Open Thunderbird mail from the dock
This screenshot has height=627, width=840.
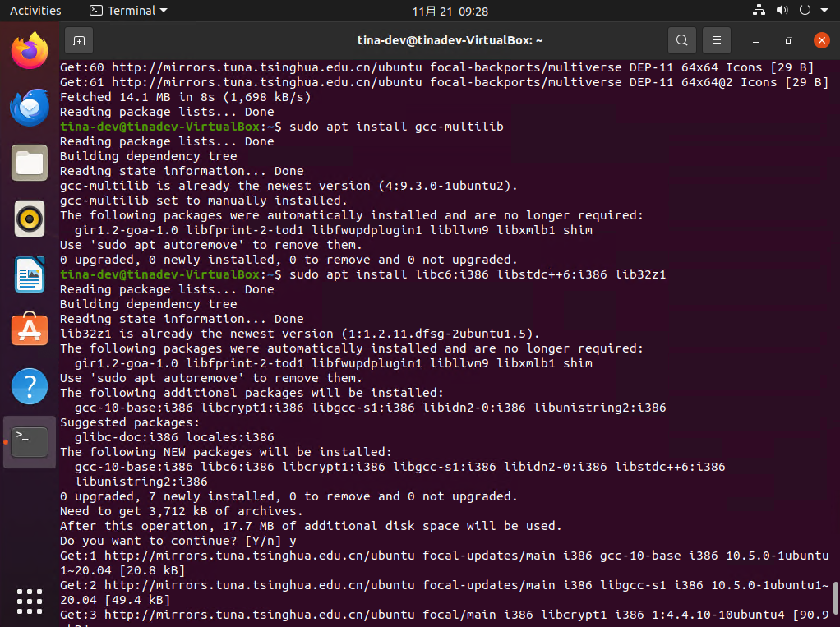pos(30,107)
